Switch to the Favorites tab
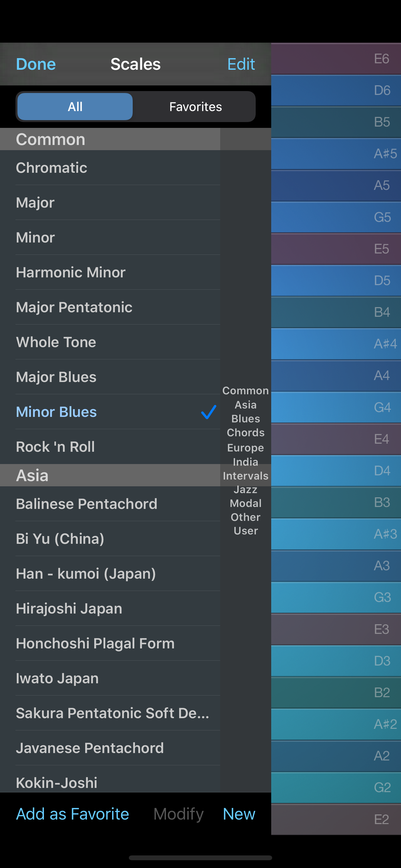This screenshot has width=401, height=868. point(195,107)
